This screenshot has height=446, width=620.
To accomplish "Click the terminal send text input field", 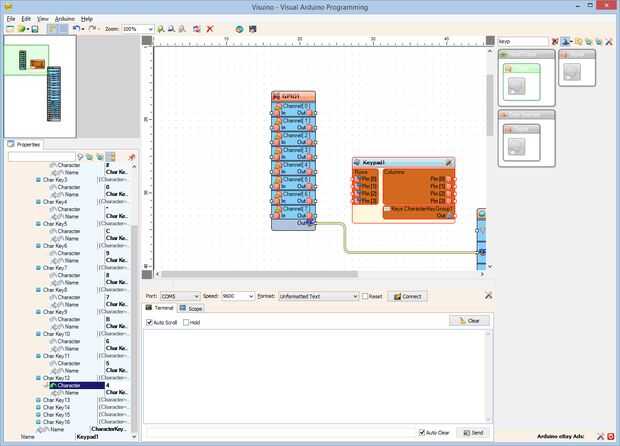I will click(280, 433).
